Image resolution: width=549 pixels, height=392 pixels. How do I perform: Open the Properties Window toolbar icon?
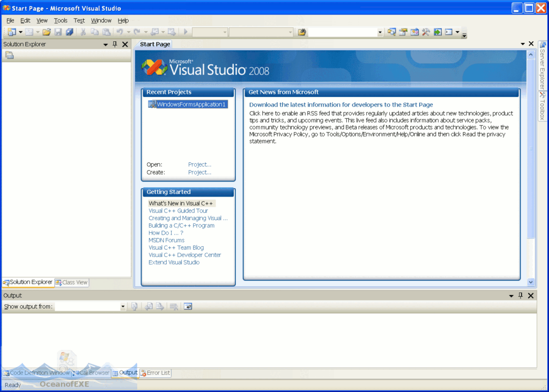[403, 32]
